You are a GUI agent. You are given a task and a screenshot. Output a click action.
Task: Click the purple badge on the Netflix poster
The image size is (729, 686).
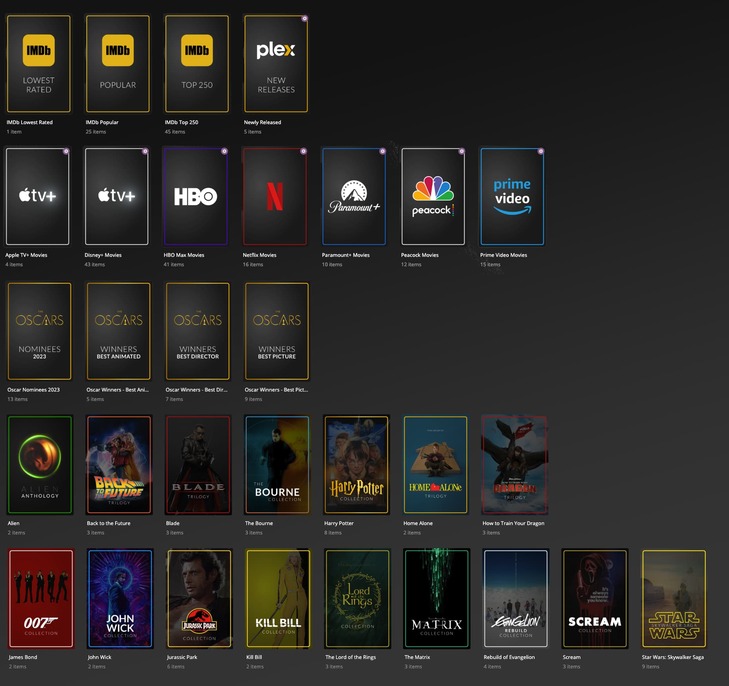point(304,151)
